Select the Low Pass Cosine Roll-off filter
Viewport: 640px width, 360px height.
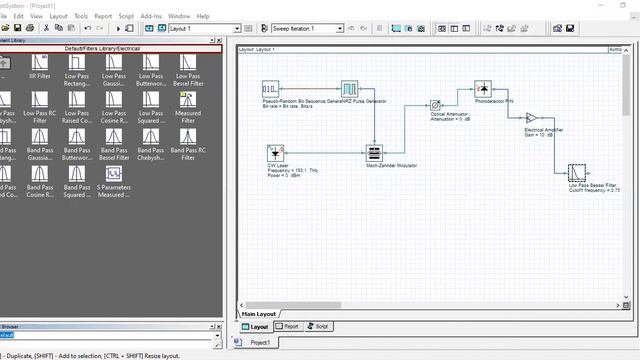[x=113, y=99]
